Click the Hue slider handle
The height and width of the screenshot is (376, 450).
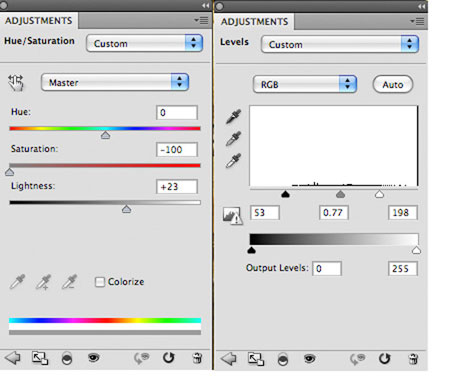coord(105,135)
